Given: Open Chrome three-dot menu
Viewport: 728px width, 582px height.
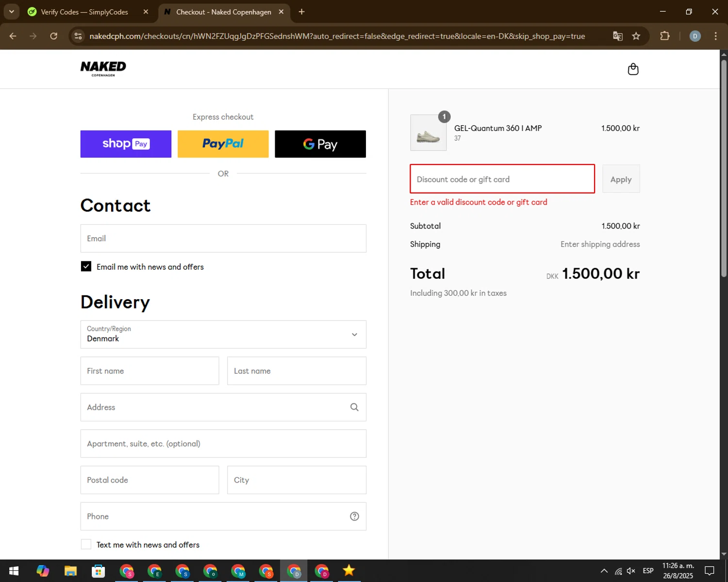Looking at the screenshot, I should [x=715, y=36].
